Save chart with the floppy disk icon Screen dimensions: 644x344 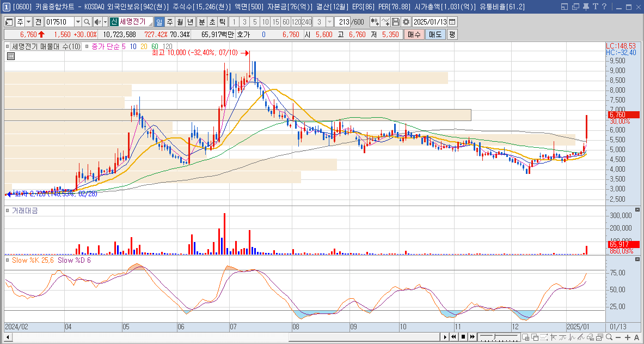(396, 22)
